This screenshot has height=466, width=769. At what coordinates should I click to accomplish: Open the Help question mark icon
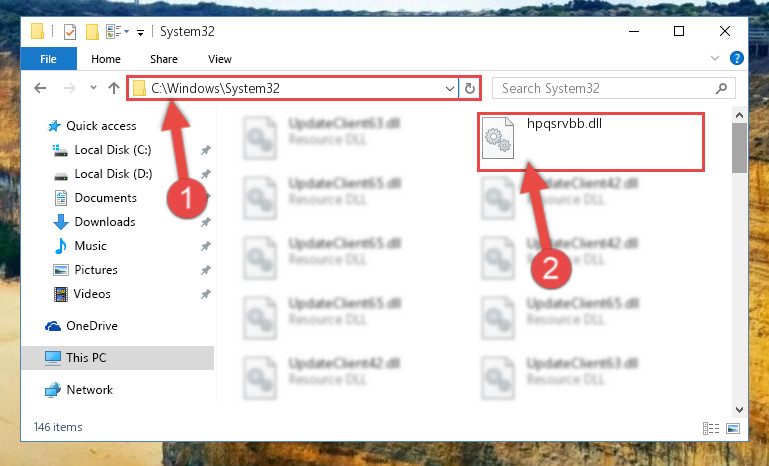click(x=736, y=58)
